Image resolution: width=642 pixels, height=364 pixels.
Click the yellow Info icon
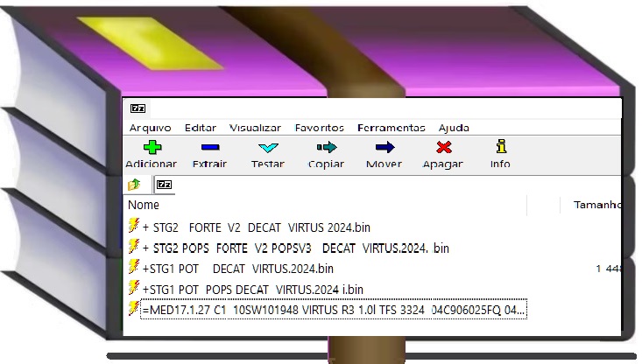[x=500, y=147]
